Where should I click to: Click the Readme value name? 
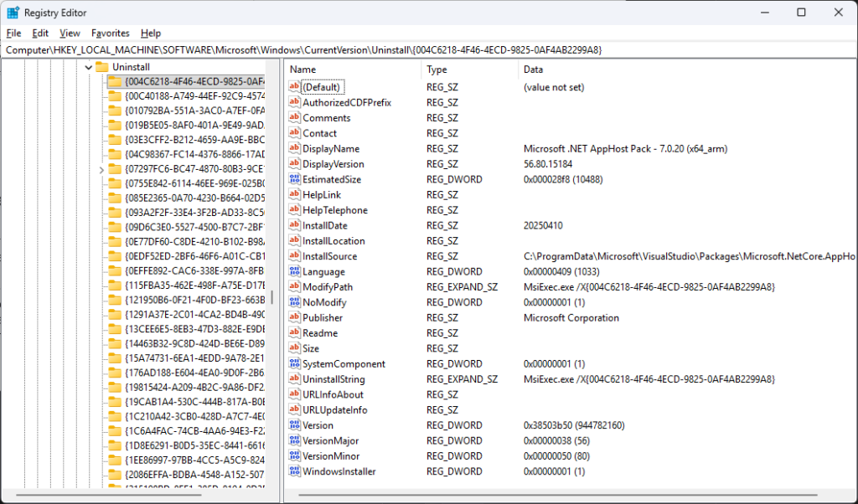coord(320,333)
